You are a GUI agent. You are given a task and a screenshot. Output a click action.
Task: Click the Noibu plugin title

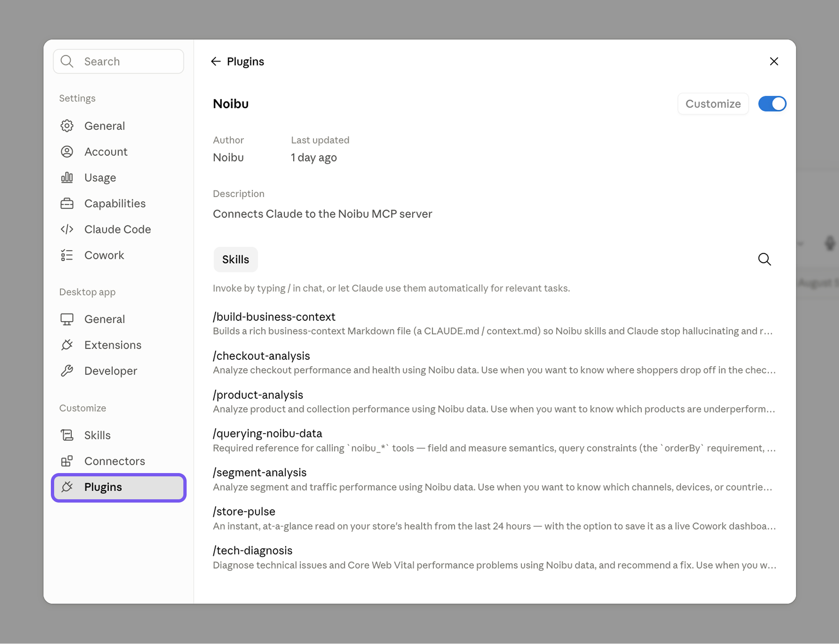coord(230,104)
